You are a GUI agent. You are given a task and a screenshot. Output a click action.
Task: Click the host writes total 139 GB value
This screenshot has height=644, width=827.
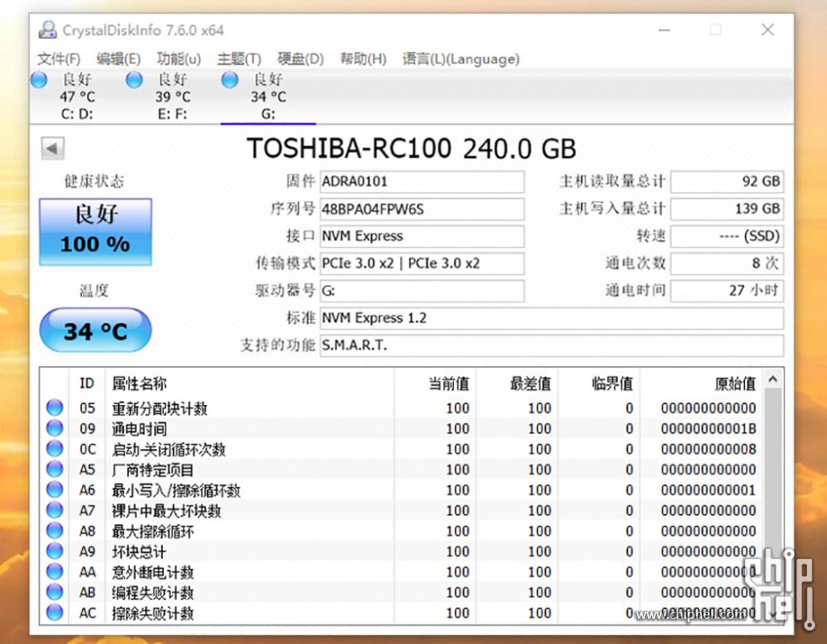pos(727,209)
